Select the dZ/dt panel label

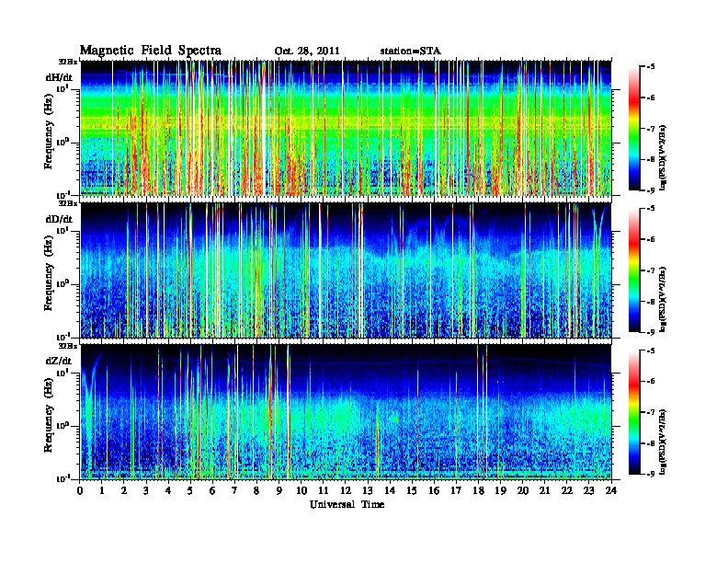click(59, 361)
